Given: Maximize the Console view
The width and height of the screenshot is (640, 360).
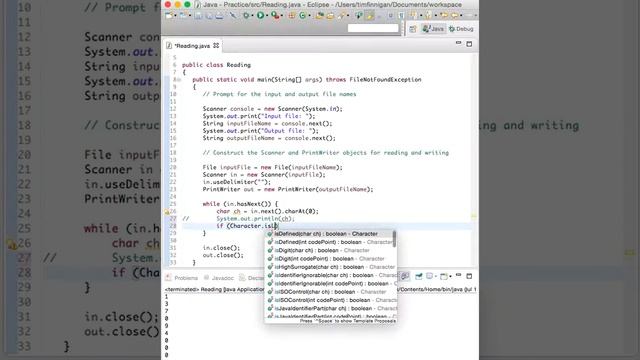Looking at the screenshot, I should (x=469, y=276).
